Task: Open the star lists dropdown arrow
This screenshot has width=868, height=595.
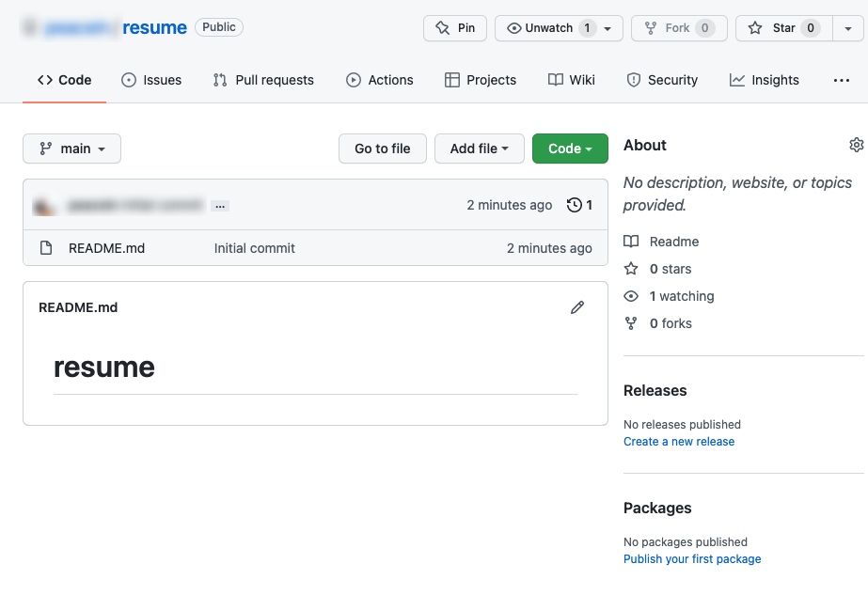Action: click(848, 28)
